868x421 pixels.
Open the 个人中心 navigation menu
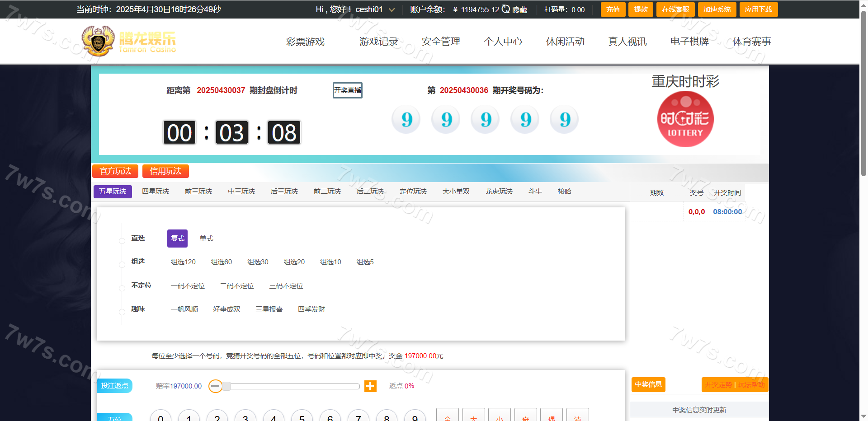[503, 42]
